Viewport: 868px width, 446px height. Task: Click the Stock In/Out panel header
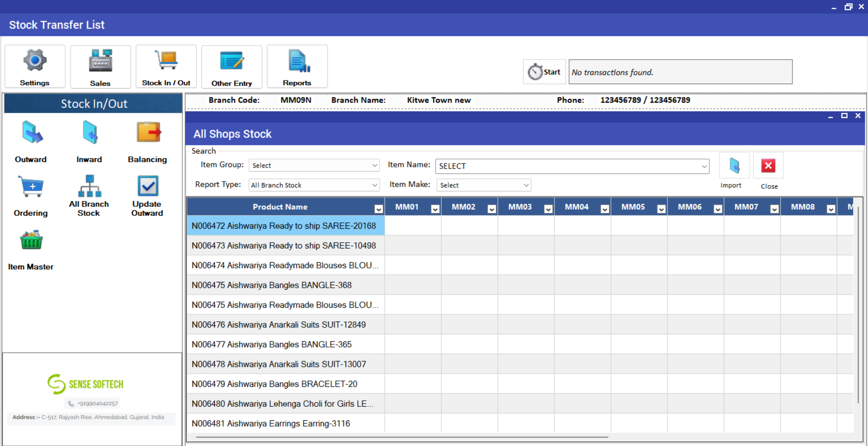[93, 103]
